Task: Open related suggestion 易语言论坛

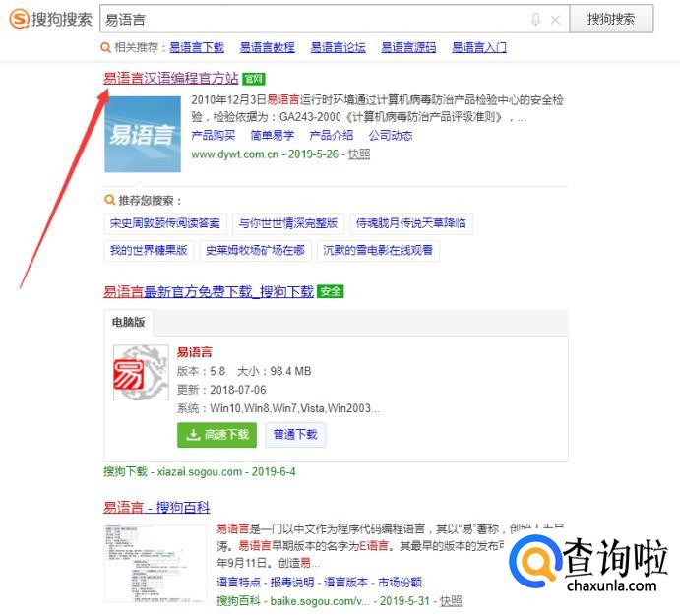Action: click(x=338, y=47)
